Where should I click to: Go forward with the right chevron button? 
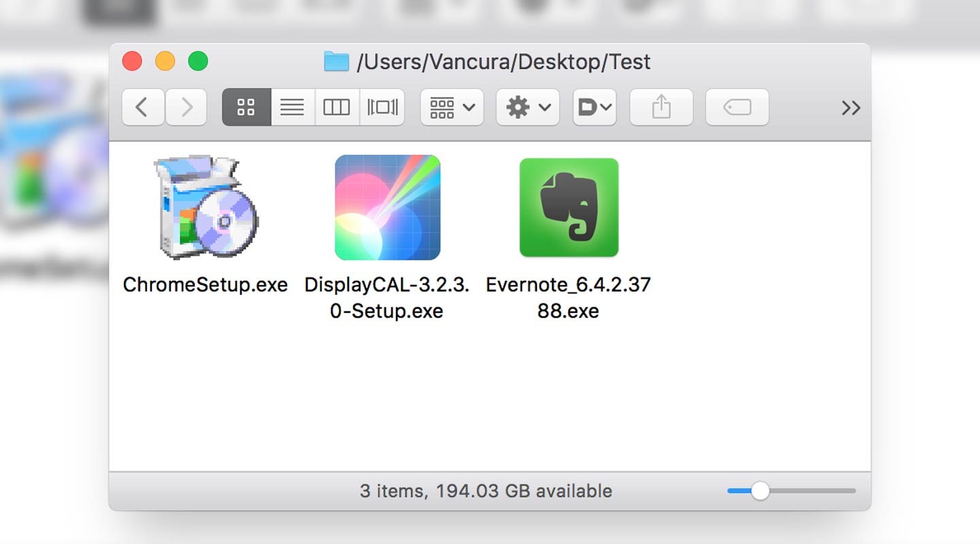point(186,107)
